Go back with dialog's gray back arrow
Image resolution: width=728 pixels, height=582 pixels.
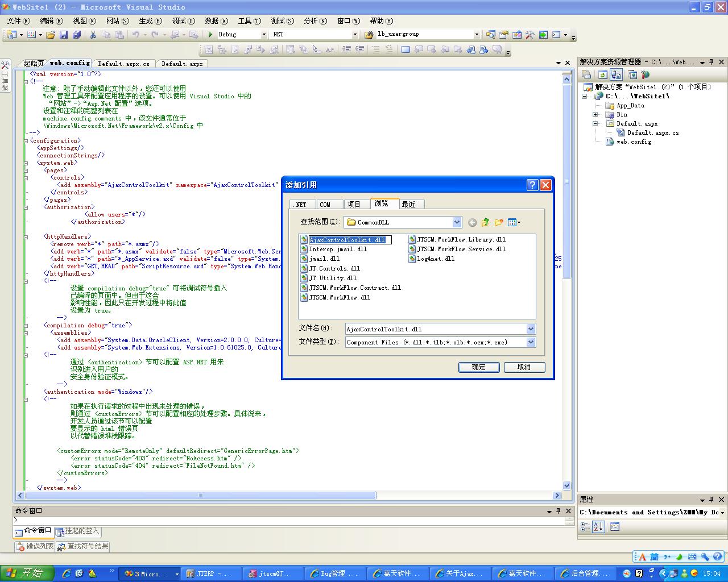click(x=472, y=222)
